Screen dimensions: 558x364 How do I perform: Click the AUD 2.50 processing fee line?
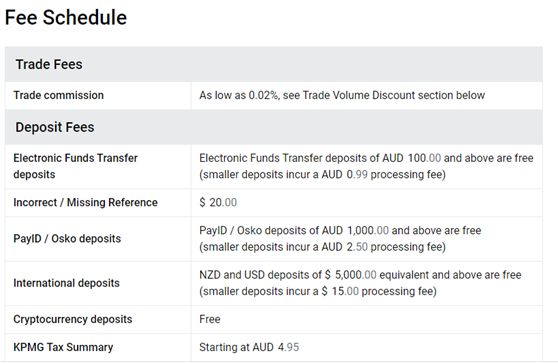click(x=322, y=247)
